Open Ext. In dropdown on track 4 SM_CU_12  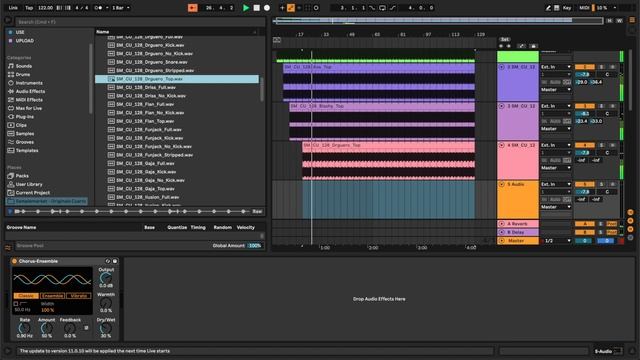[556, 145]
